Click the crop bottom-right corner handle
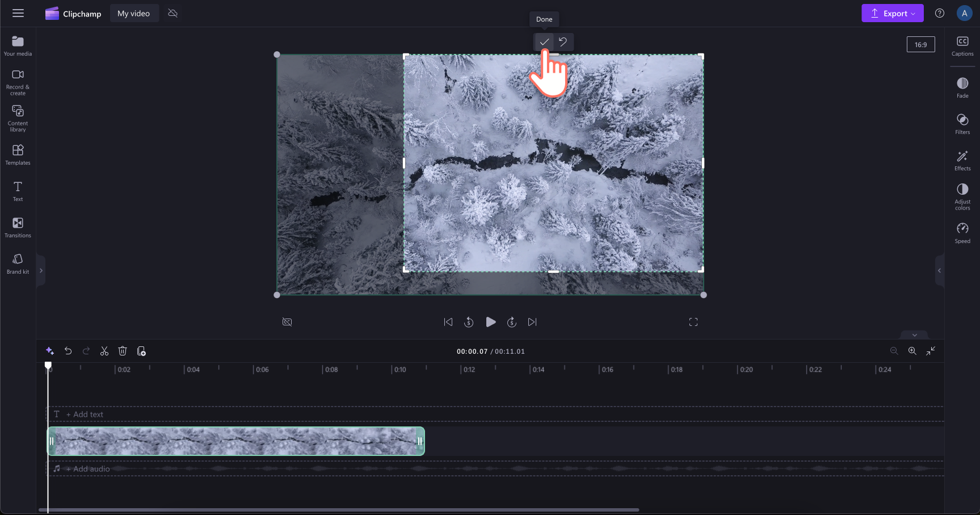Viewport: 980px width, 515px height. (x=701, y=270)
